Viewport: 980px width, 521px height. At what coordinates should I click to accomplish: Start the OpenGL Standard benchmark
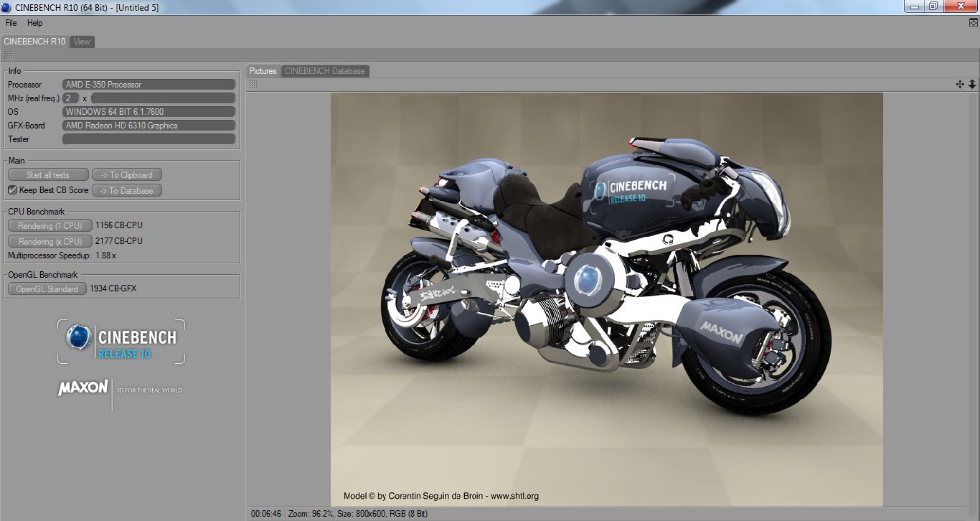(x=47, y=288)
